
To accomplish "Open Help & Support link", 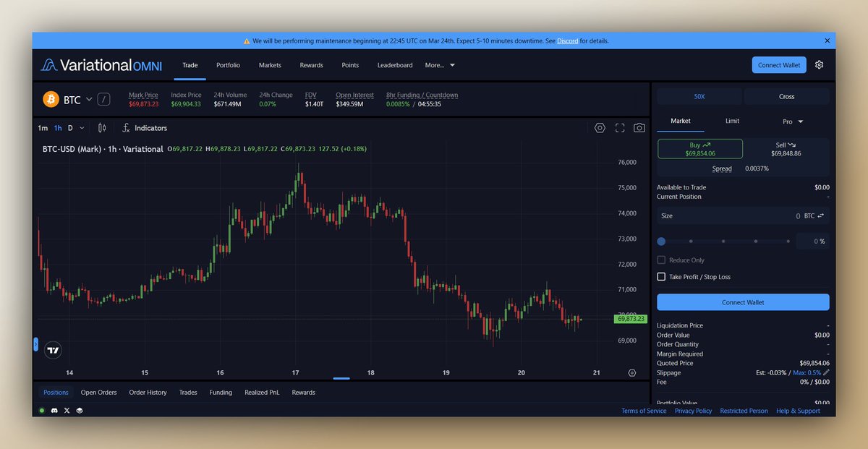I will pyautogui.click(x=798, y=411).
